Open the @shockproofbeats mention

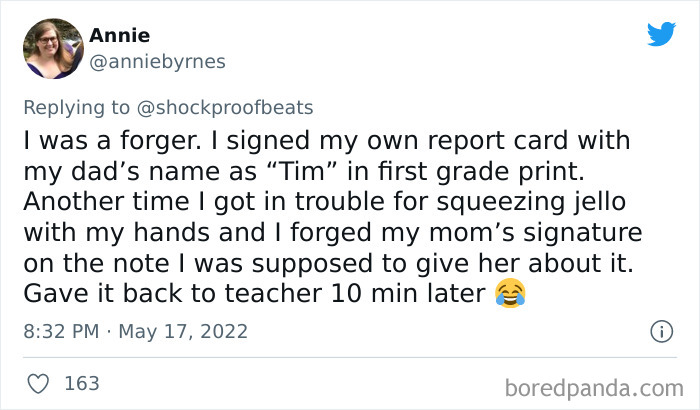(x=225, y=108)
